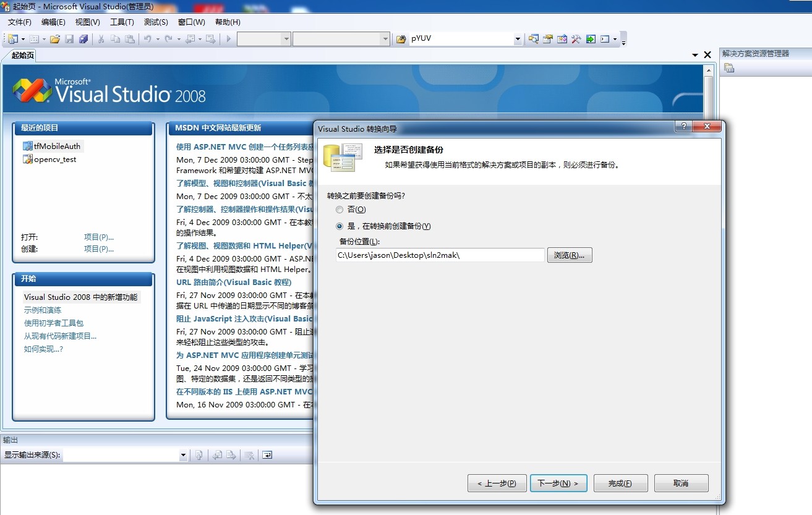Click the Start Debugging play icon

click(229, 39)
